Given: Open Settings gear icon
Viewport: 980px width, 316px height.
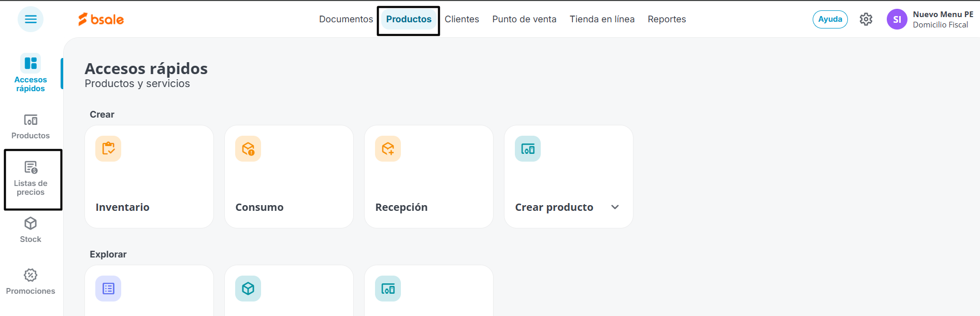Looking at the screenshot, I should [866, 19].
